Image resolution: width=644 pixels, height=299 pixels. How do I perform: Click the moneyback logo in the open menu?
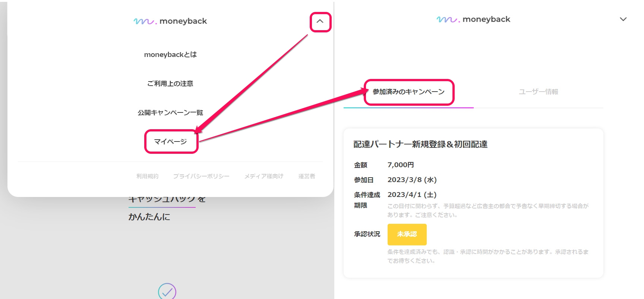click(170, 21)
